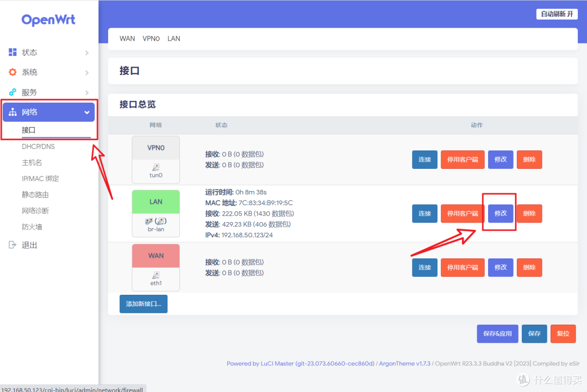The image size is (587, 392).
Task: Click the OpenWrt logo
Action: (48, 20)
